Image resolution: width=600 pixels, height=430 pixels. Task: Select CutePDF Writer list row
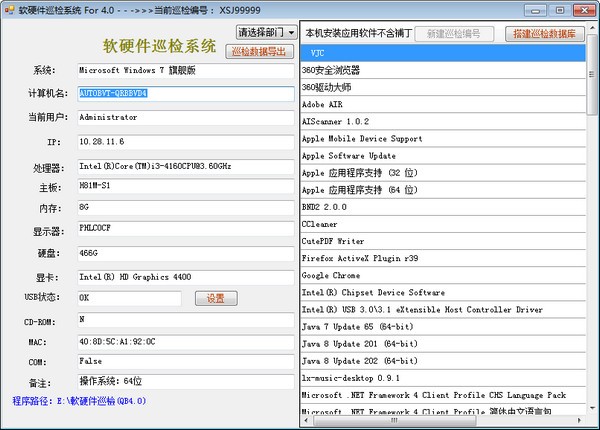(443, 241)
